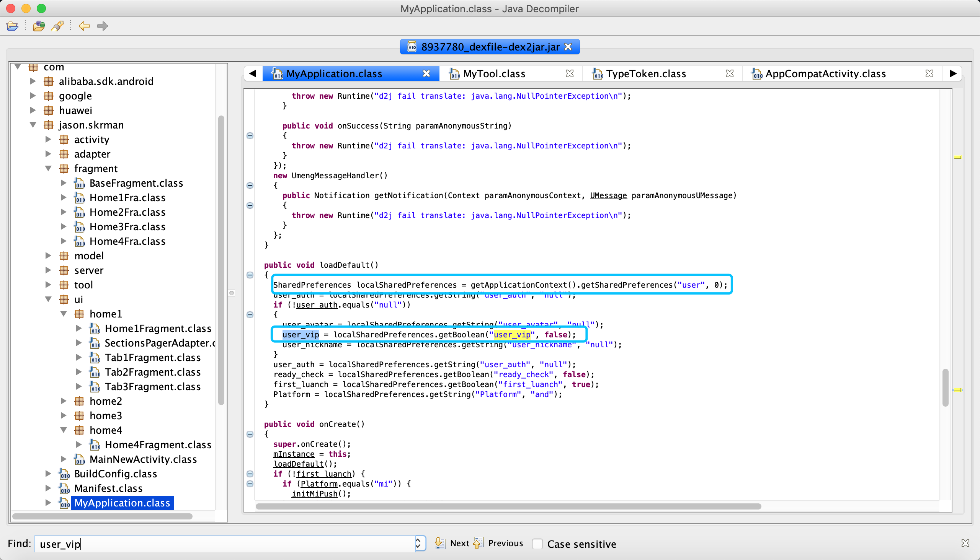Click the loadDefault() call link
Image resolution: width=980 pixels, height=560 pixels.
pos(298,464)
